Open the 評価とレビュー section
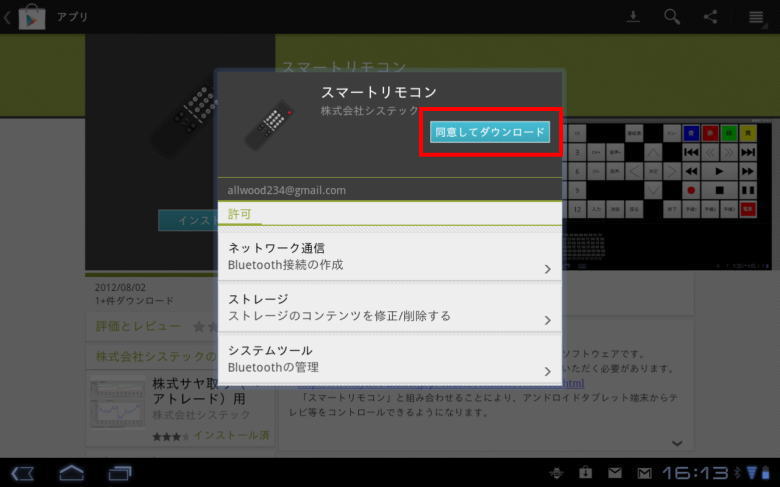Screen dimensions: 780x487 140,326
